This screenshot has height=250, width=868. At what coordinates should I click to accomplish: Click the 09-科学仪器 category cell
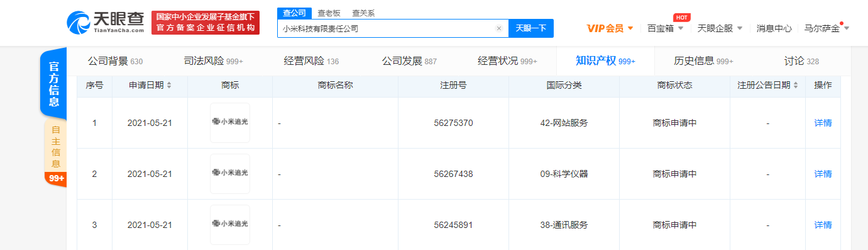pos(564,174)
